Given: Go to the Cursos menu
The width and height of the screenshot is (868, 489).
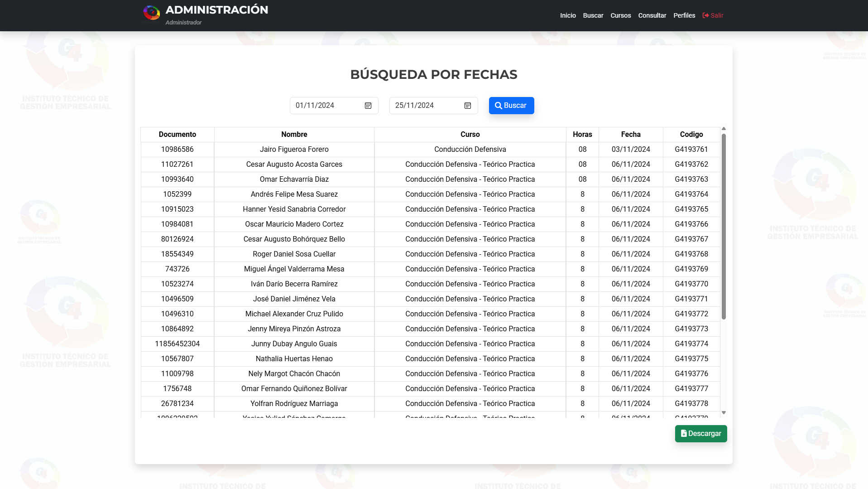Looking at the screenshot, I should click(x=620, y=15).
